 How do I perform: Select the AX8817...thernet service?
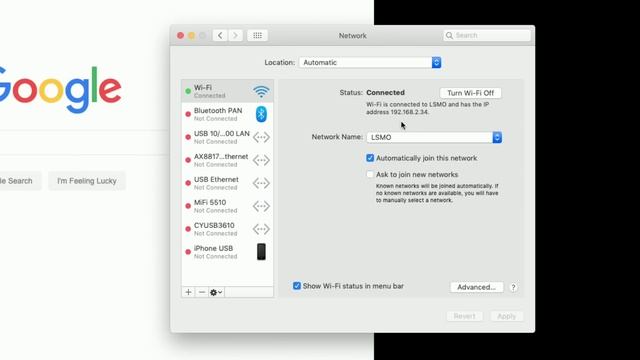[x=227, y=160]
